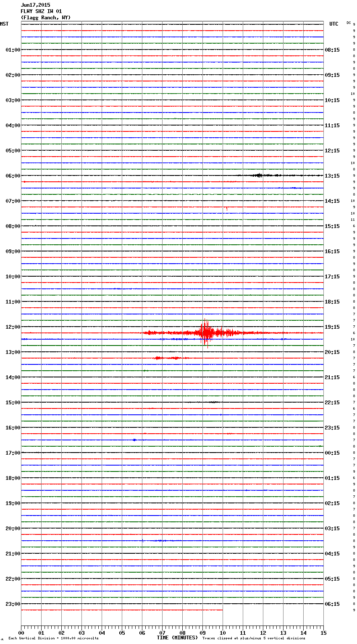Click the date label Jun17,2015
This screenshot has width=357, height=644.
click(35, 5)
